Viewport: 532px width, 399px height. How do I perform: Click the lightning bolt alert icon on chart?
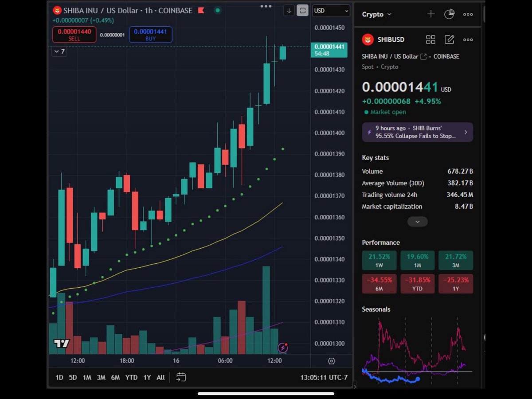(282, 348)
